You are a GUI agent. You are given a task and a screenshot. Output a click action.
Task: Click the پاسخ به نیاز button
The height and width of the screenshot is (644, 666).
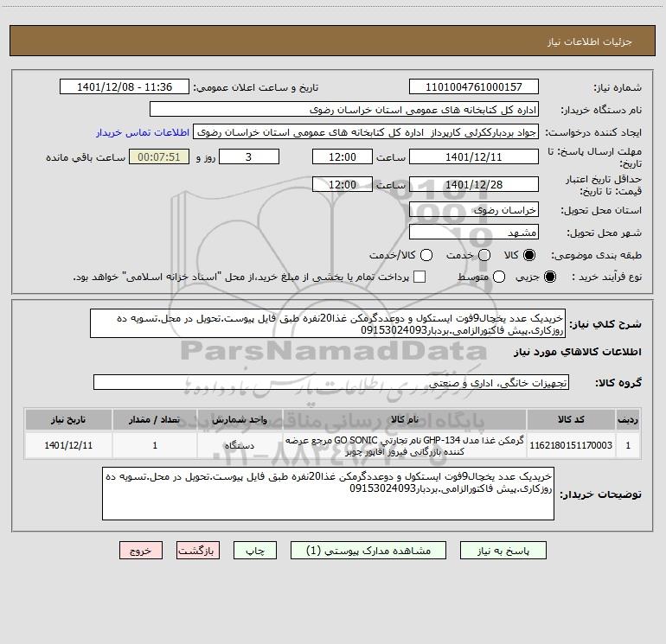[x=503, y=551]
